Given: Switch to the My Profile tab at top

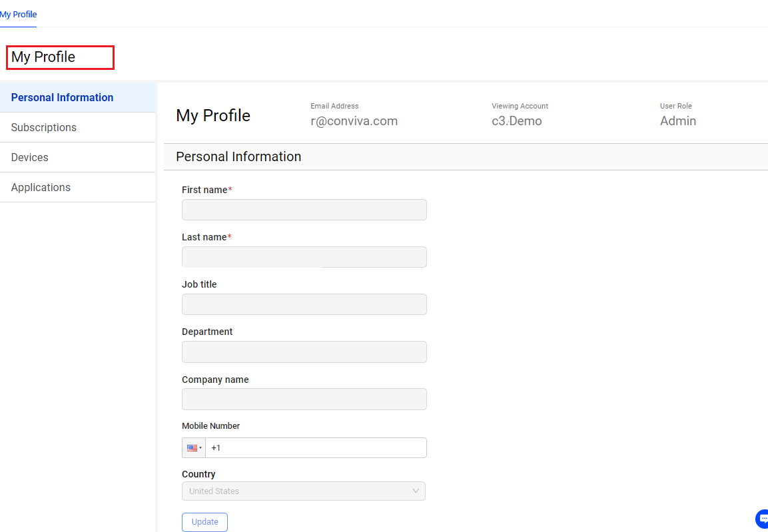Looking at the screenshot, I should pos(19,15).
